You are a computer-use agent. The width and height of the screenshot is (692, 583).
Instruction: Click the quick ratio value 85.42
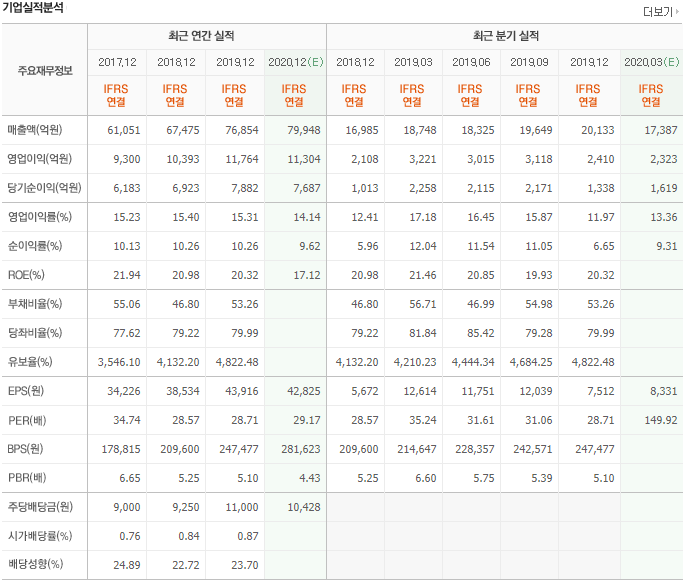[481, 333]
